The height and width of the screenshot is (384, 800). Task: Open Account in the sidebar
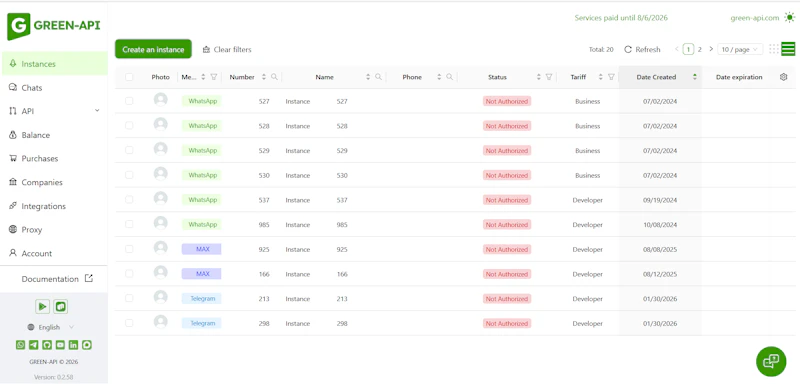click(x=55, y=253)
